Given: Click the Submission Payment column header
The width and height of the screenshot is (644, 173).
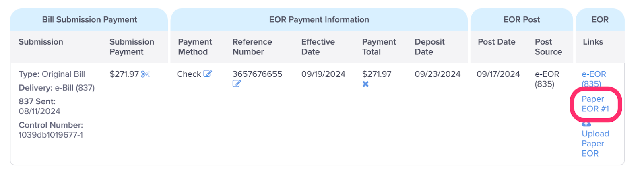Looking at the screenshot, I should (132, 47).
